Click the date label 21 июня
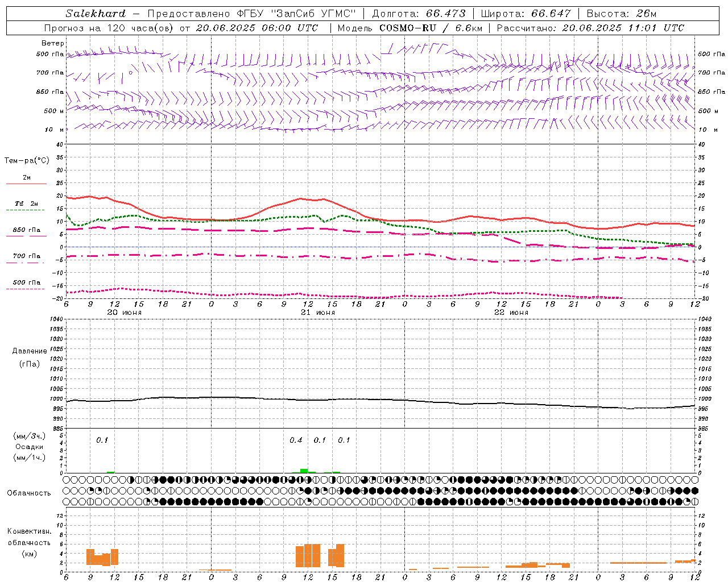The height and width of the screenshot is (582, 728). pos(318,312)
